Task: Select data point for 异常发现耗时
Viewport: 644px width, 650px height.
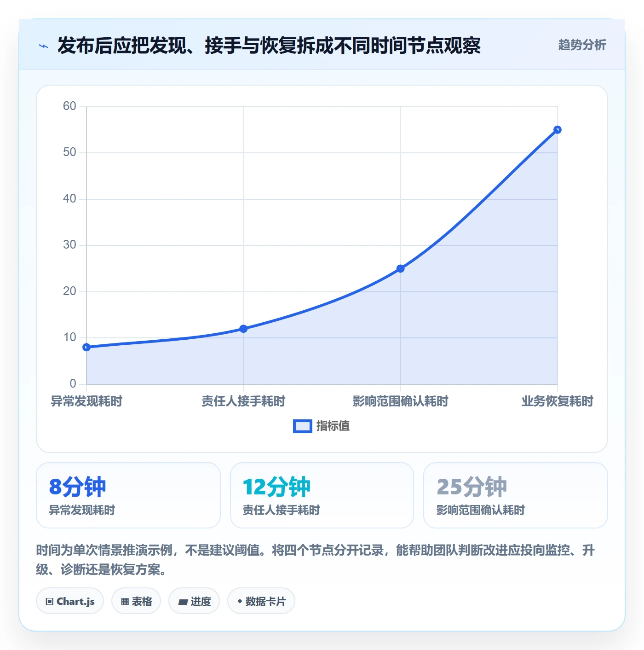Action: click(x=86, y=347)
